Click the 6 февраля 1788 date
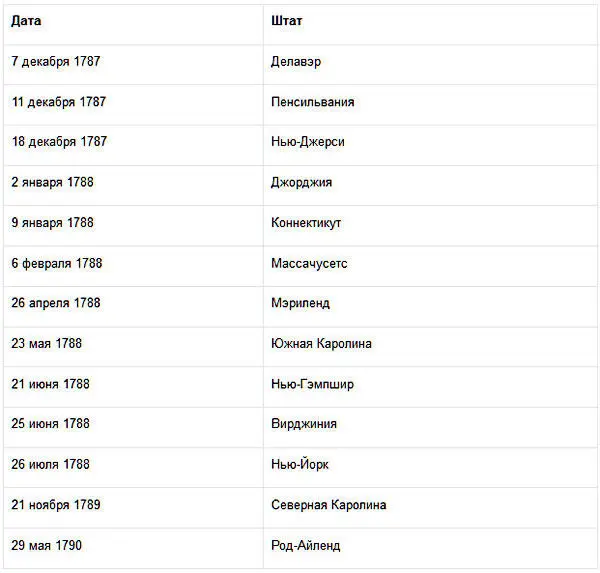This screenshot has width=600, height=573. coord(57,263)
